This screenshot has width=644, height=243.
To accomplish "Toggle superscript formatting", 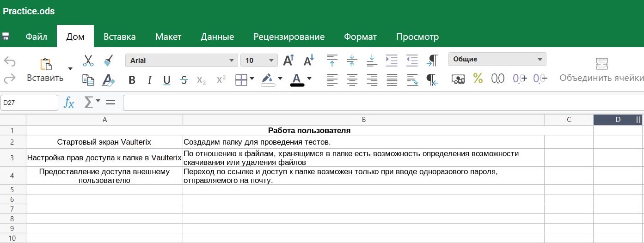I will click(221, 80).
